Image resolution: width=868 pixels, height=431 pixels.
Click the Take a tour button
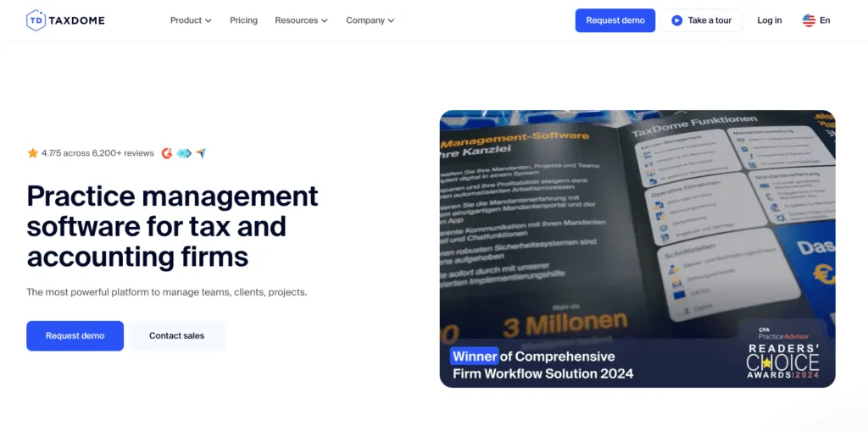(701, 20)
